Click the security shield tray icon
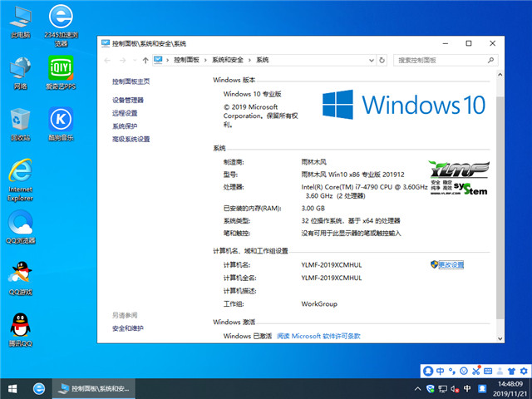Image resolution: width=532 pixels, height=399 pixels. [x=431, y=388]
